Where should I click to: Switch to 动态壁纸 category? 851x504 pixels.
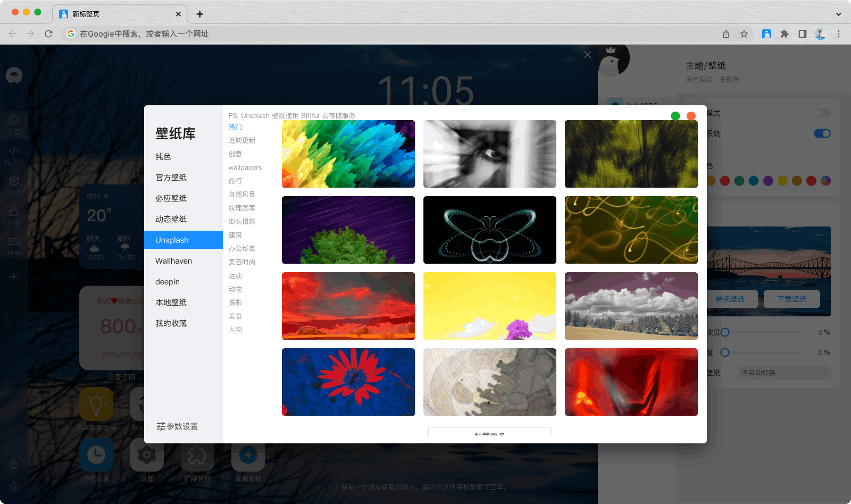click(171, 219)
